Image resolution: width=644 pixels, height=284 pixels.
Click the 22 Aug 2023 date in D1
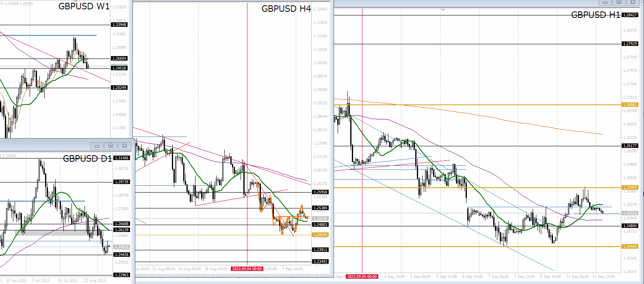(95, 281)
